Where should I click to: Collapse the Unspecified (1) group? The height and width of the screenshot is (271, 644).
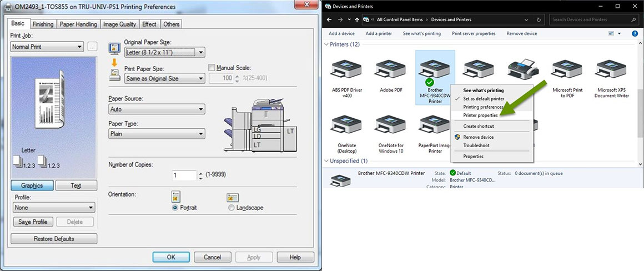point(326,161)
